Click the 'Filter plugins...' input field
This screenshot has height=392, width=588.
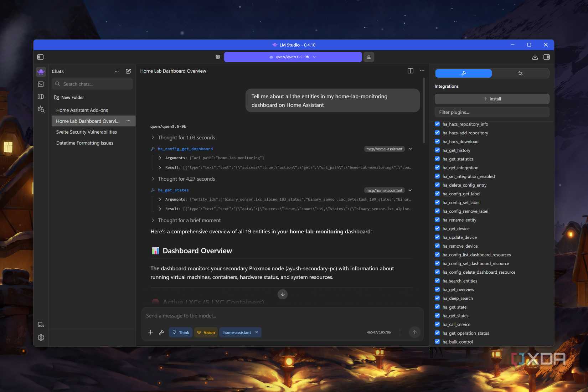[x=492, y=112]
